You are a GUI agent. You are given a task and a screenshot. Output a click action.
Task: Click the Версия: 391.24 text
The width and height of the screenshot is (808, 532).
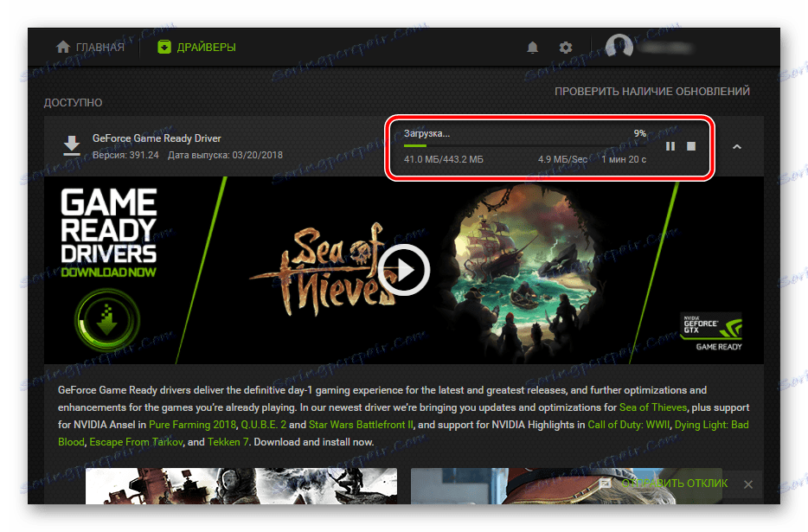pos(125,155)
